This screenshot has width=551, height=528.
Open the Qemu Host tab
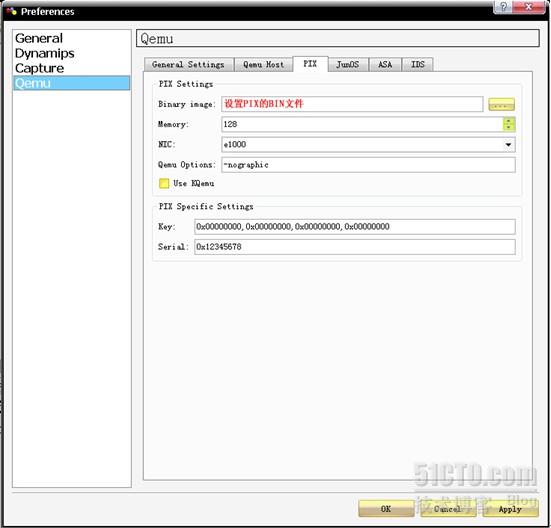pyautogui.click(x=264, y=65)
